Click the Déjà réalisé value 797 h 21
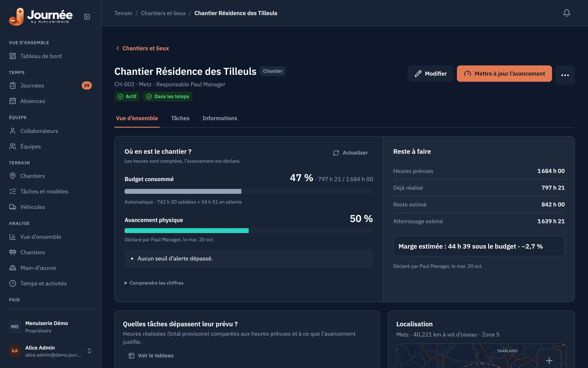The image size is (588, 368). pyautogui.click(x=553, y=188)
